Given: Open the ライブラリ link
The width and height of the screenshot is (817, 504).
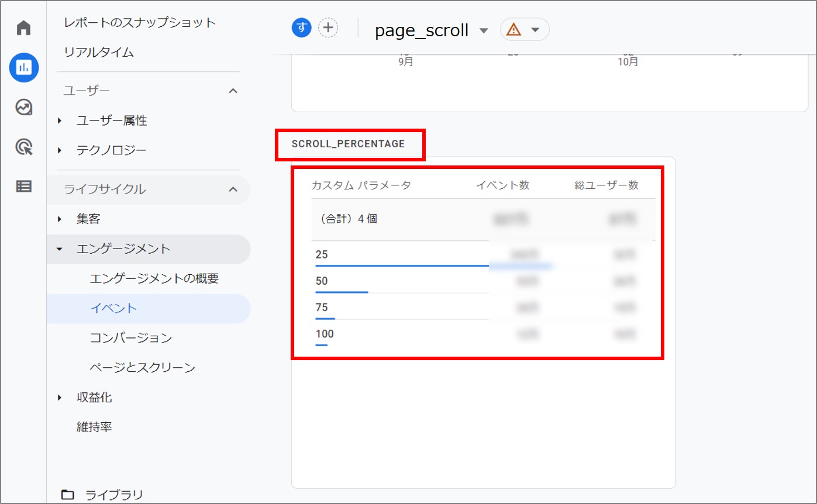Looking at the screenshot, I should click(114, 495).
